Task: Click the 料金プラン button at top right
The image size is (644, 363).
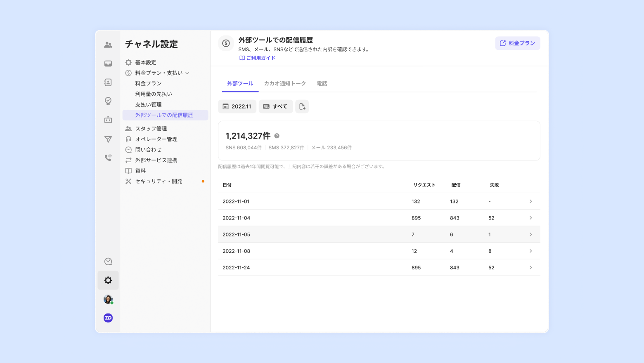Action: (517, 43)
